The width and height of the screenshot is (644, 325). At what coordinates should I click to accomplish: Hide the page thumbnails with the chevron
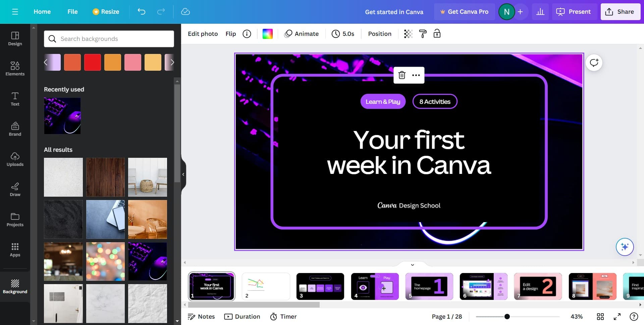click(x=412, y=265)
